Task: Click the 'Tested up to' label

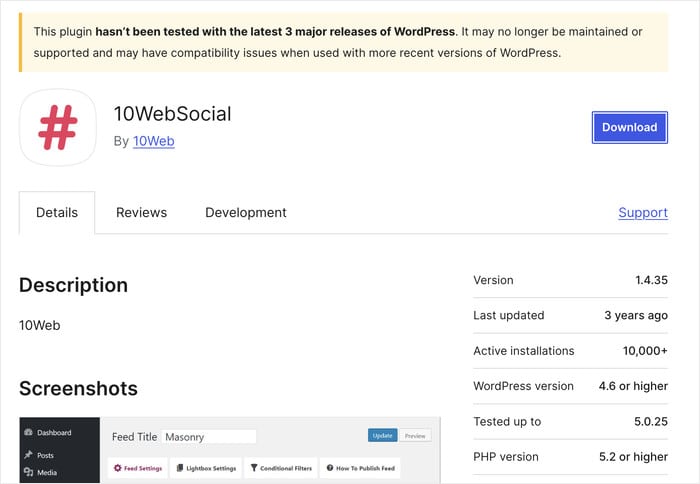Action: tap(507, 421)
